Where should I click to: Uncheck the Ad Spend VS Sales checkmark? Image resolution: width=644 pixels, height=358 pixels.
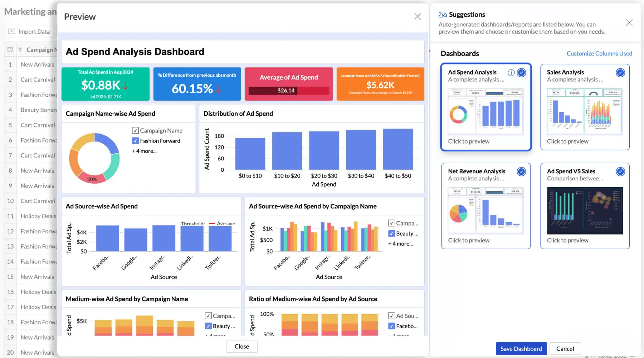[620, 172]
